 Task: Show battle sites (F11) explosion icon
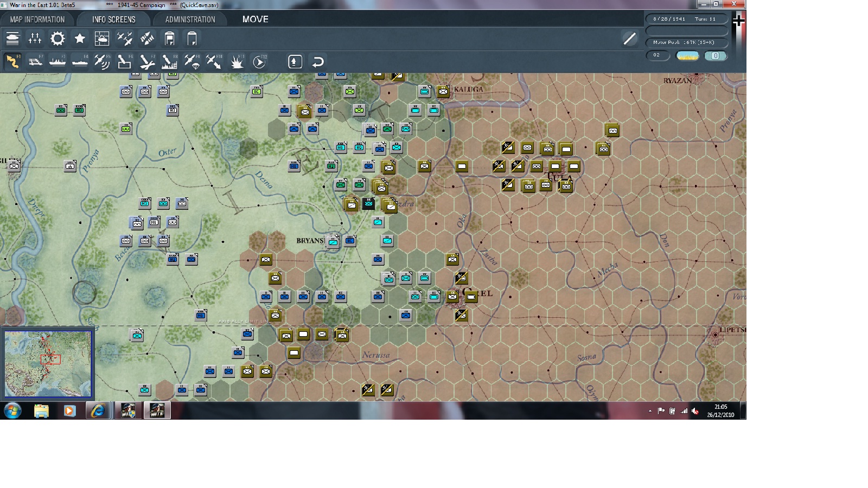point(237,61)
